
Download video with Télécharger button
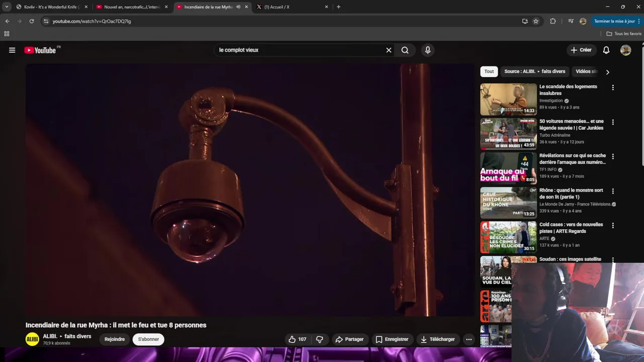tap(438, 339)
